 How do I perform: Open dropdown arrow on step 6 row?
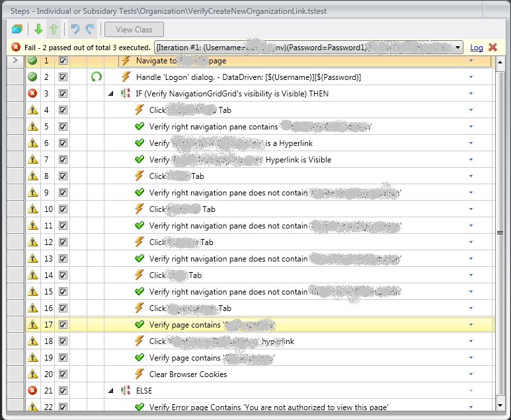(471, 143)
